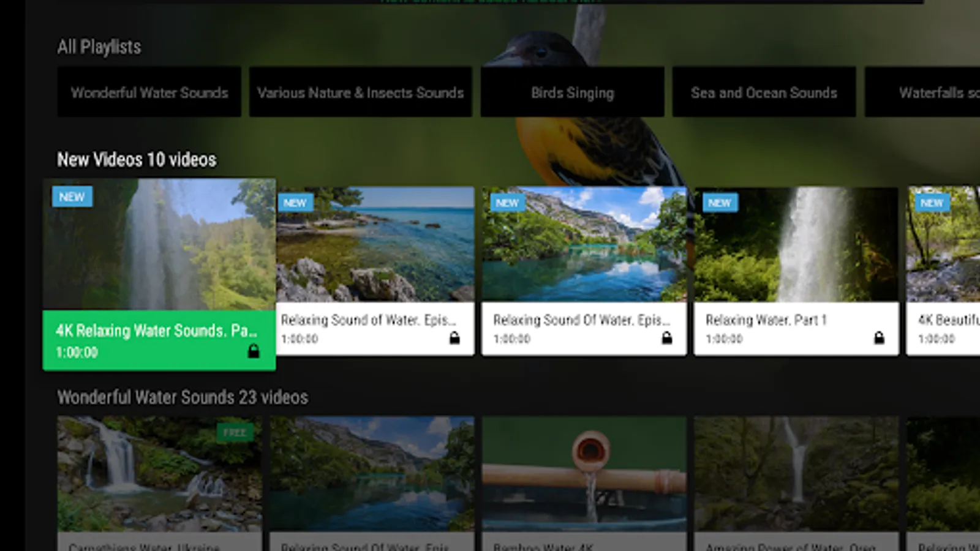Viewport: 980px width, 551px height.
Task: Open the Bamboo Water 4K thumbnail
Action: (x=584, y=474)
